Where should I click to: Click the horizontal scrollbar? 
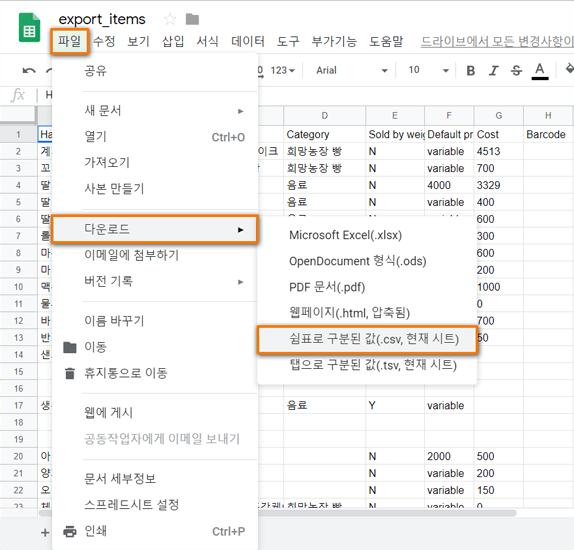[388, 513]
